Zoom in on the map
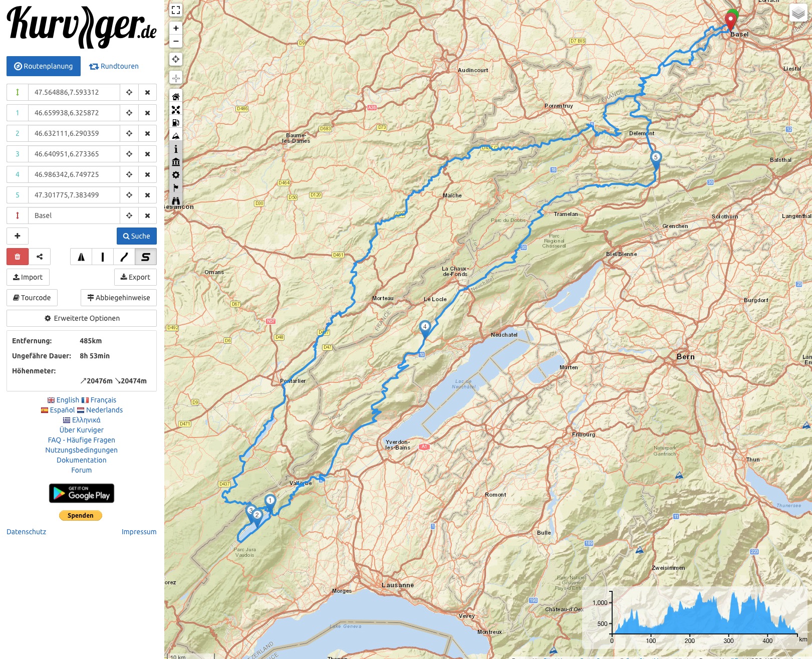Screen dimensions: 812x659 point(176,28)
